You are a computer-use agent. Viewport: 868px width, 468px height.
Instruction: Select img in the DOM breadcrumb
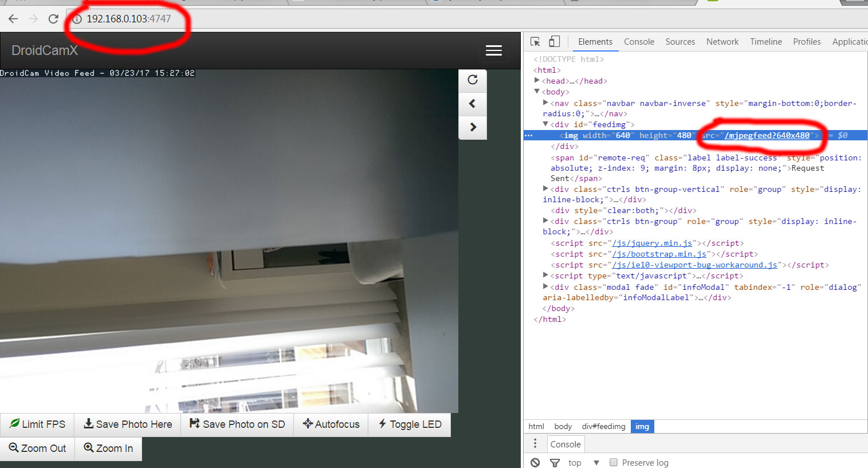(x=642, y=427)
